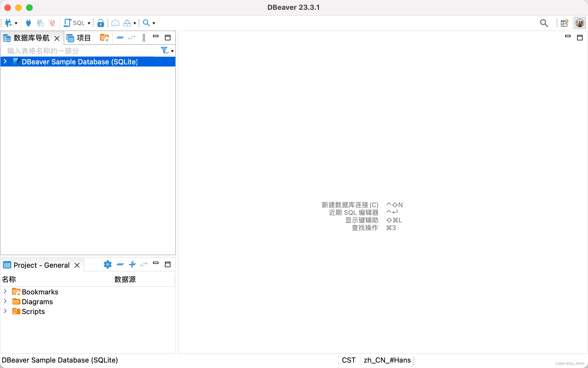Maximize the database navigator panel
The image size is (588, 368).
[x=168, y=38]
